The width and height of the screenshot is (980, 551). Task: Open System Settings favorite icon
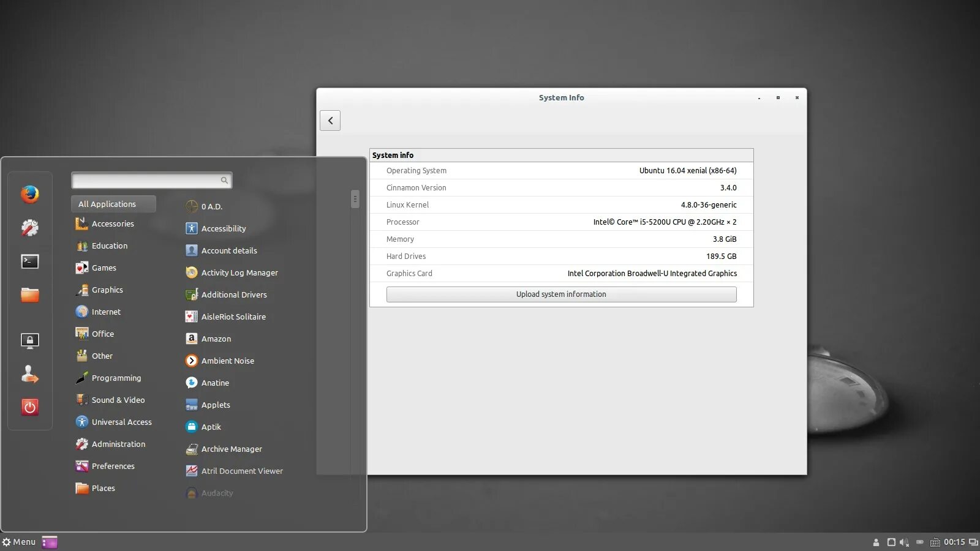(x=29, y=228)
